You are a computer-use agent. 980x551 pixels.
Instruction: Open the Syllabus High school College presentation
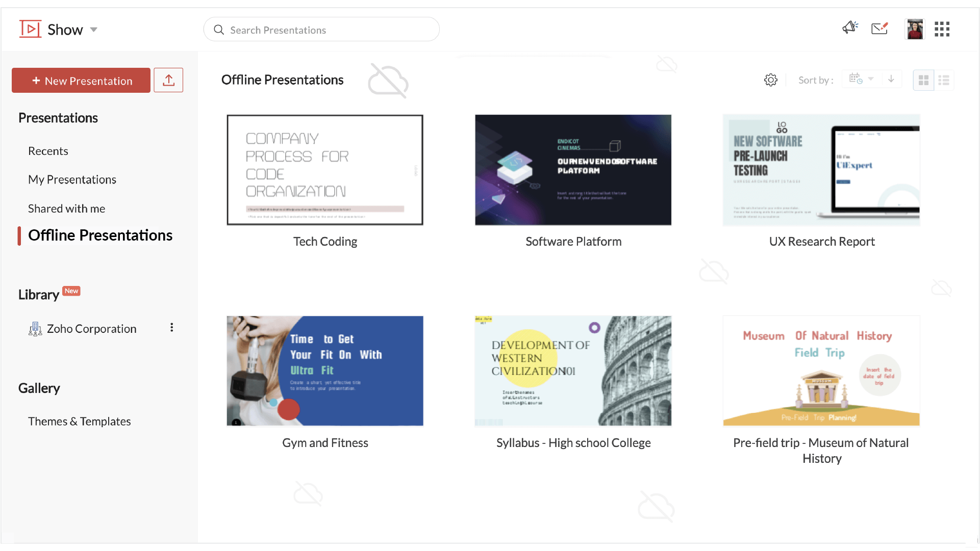point(573,371)
